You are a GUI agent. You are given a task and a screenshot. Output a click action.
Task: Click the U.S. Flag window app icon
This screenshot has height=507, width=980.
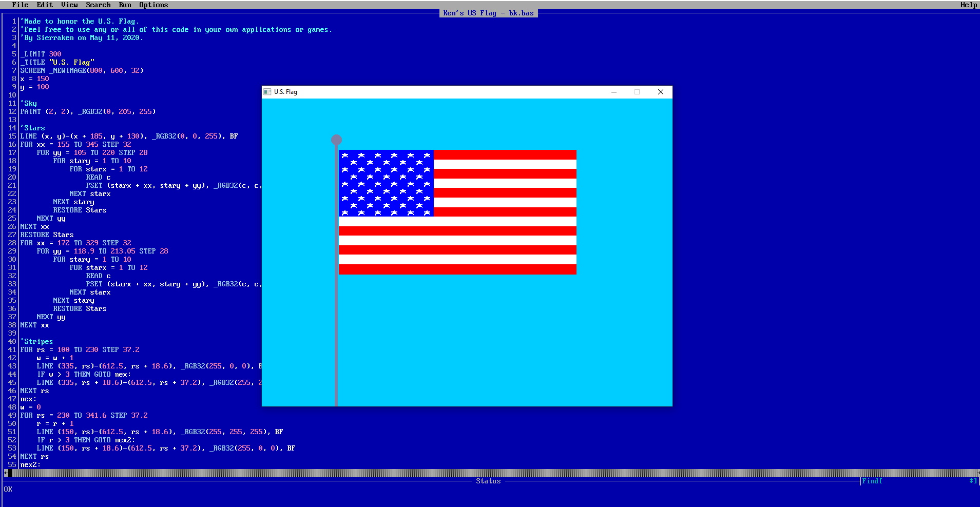click(267, 92)
